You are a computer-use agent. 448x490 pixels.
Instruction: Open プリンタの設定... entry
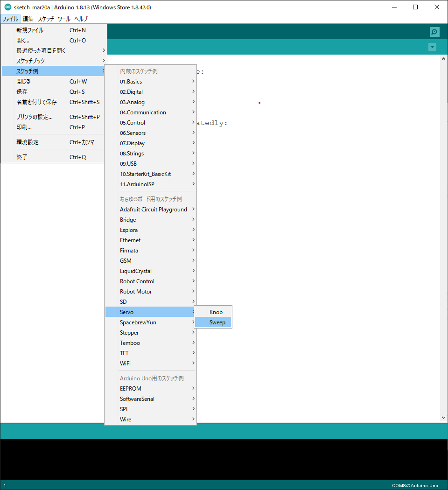(54, 117)
